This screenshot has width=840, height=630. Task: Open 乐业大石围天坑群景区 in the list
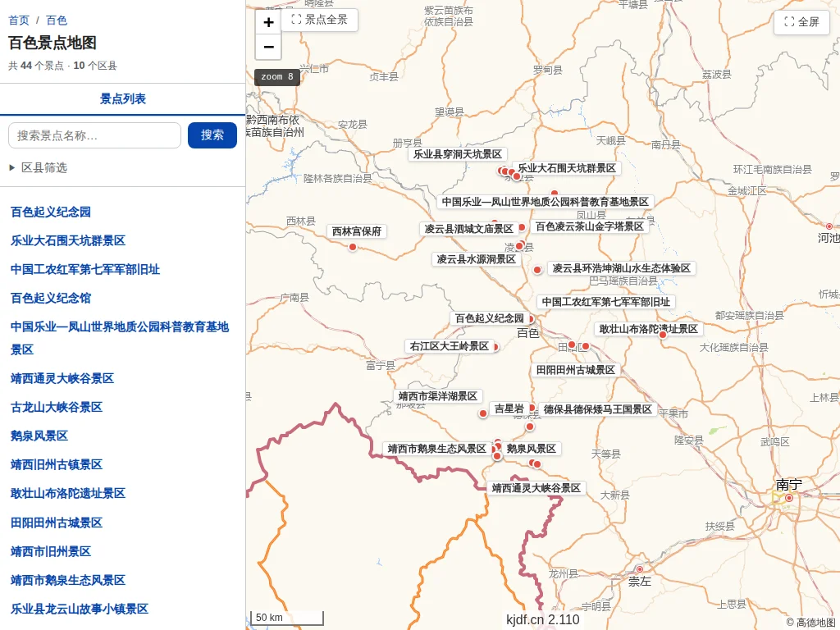coord(68,240)
